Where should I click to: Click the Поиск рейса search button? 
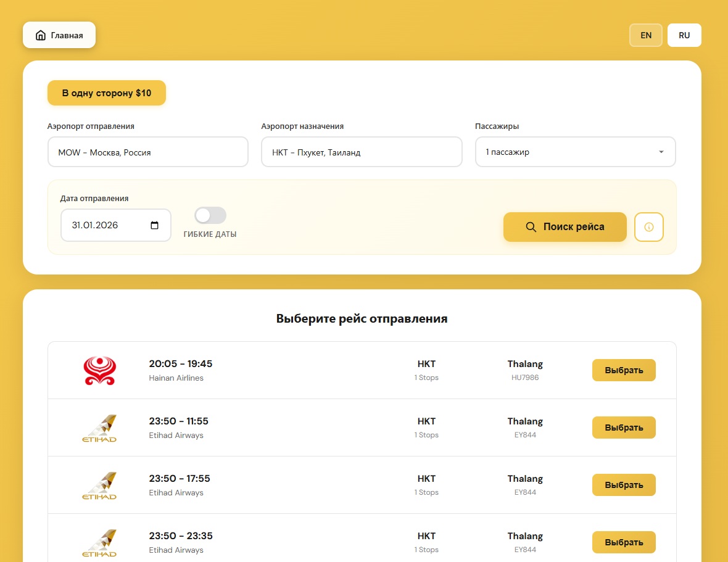click(x=565, y=227)
